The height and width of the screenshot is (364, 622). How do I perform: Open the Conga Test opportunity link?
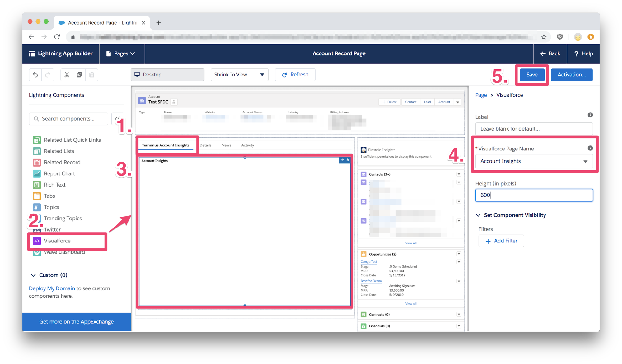pos(369,262)
